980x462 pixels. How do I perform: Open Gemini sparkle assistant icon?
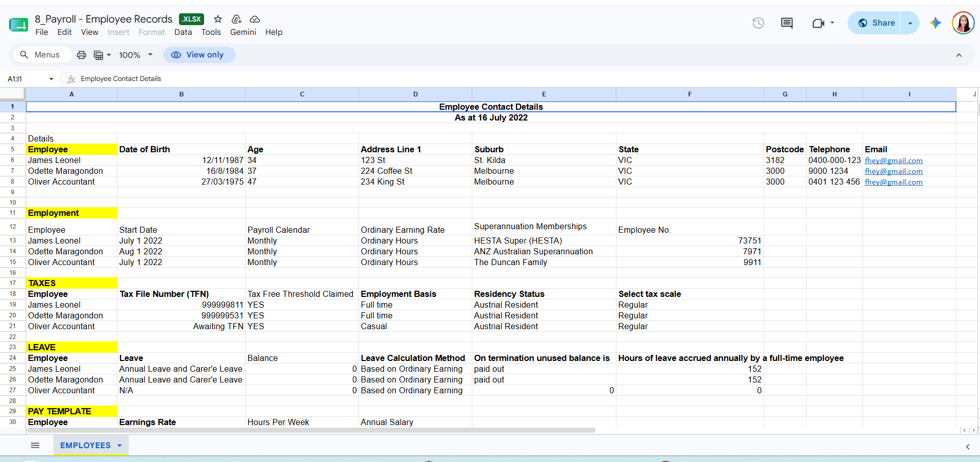[x=935, y=23]
